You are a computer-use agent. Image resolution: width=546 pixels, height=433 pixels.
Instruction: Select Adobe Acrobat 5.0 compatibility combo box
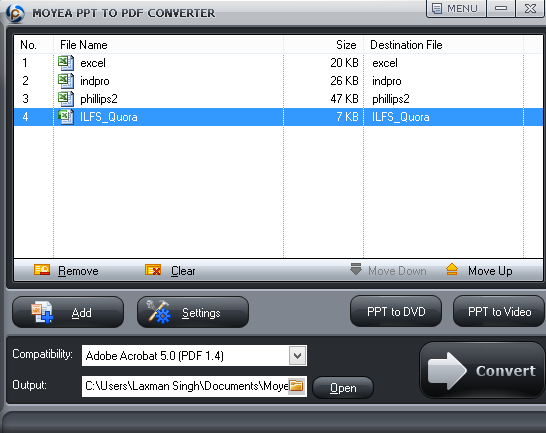pos(194,356)
